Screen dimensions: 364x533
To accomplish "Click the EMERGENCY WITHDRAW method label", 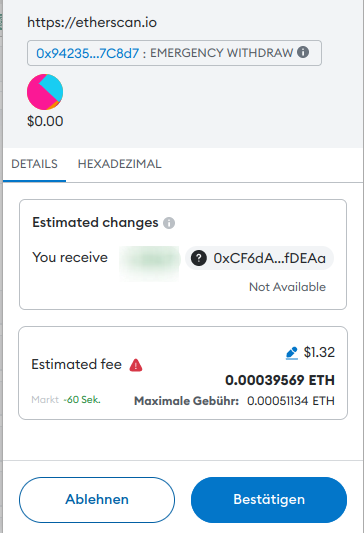I will pyautogui.click(x=221, y=53).
